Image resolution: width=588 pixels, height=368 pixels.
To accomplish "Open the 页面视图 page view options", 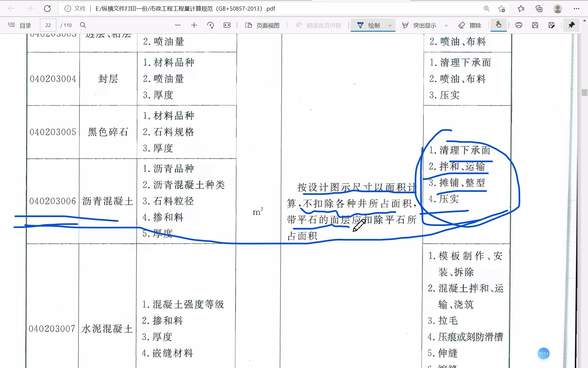I will click(262, 25).
